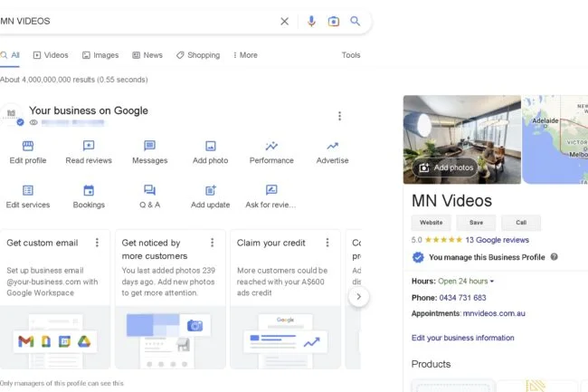Clear the search box text
Viewport: 588px width, 392px height.
click(x=285, y=22)
